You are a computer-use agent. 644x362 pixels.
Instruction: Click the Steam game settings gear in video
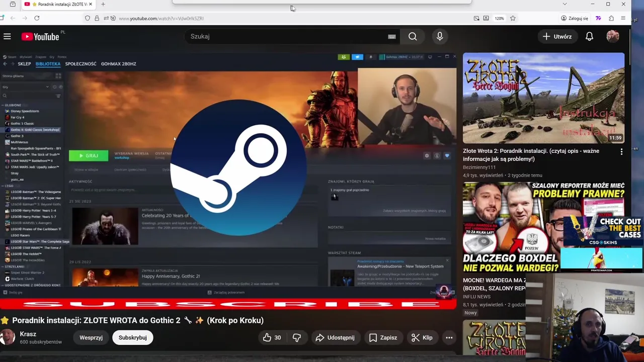(x=427, y=156)
